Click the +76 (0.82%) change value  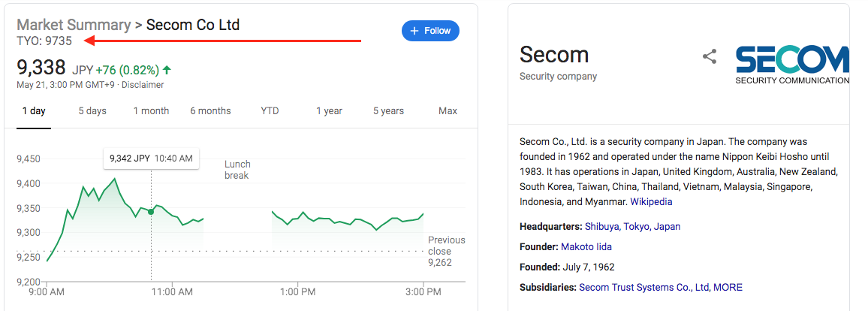click(x=128, y=71)
